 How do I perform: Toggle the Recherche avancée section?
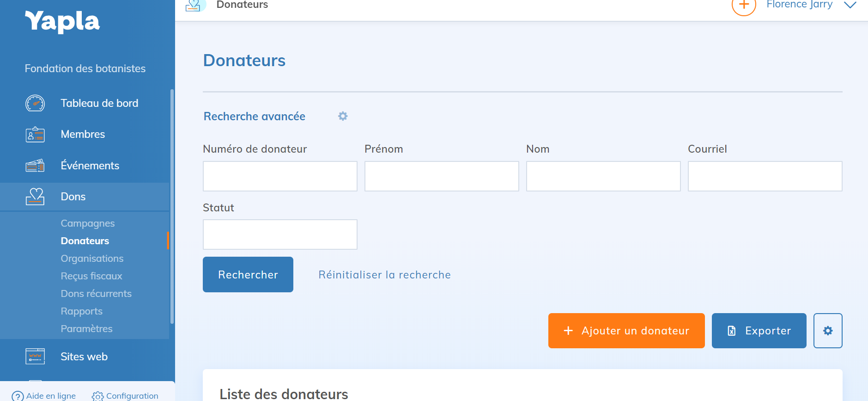tap(255, 117)
